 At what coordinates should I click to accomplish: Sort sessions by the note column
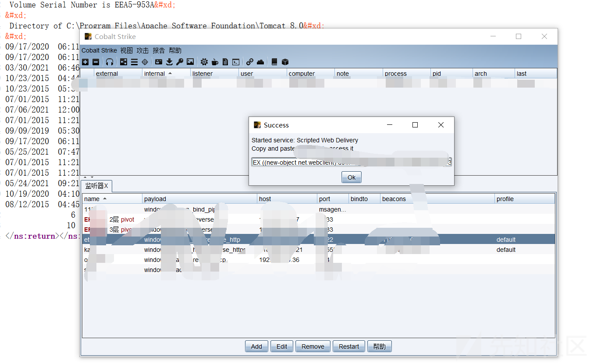(359, 74)
